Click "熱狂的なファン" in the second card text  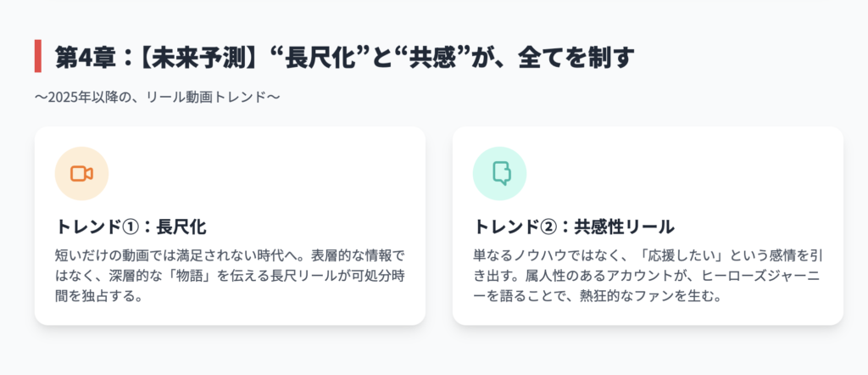[639, 296]
